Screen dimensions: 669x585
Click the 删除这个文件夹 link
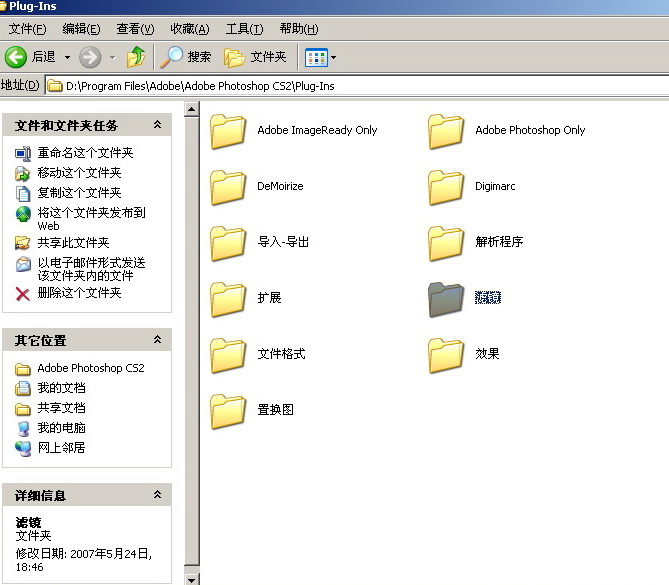[x=79, y=293]
